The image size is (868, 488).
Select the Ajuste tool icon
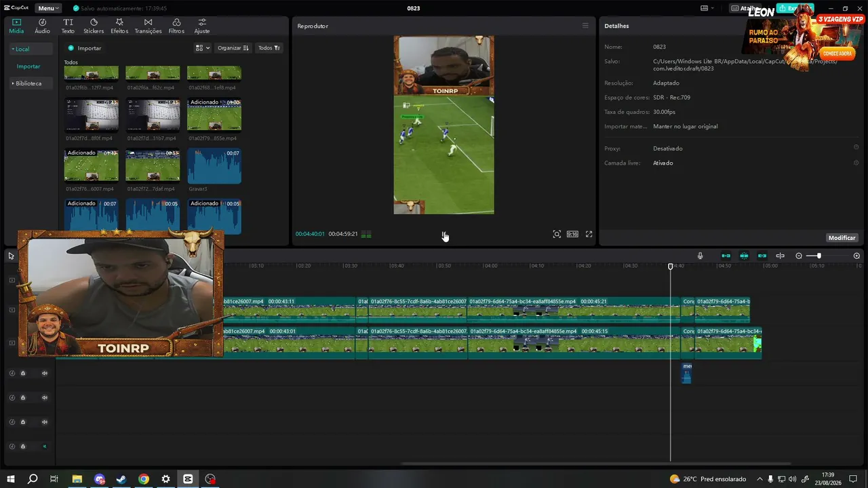coord(201,26)
